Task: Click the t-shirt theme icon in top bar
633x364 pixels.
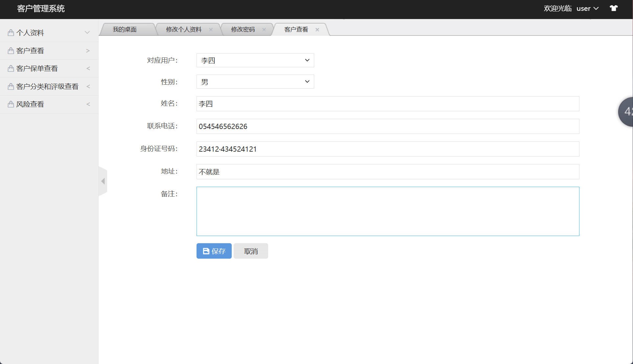Action: click(614, 8)
